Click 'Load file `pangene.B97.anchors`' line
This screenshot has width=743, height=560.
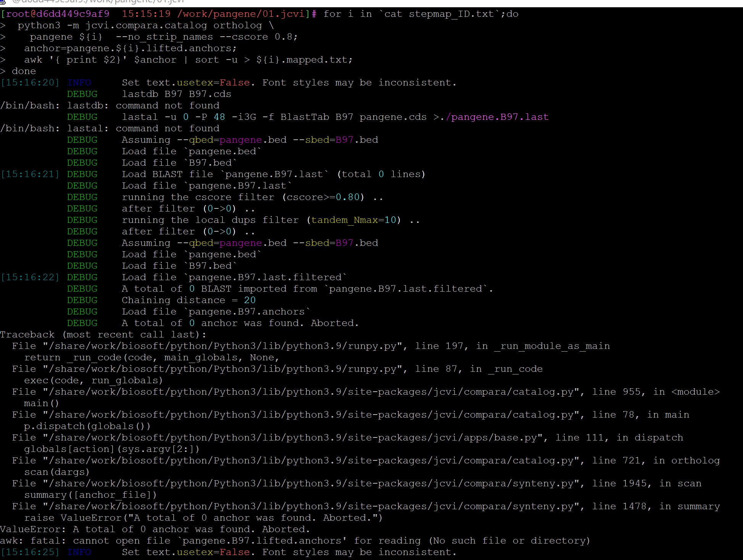click(216, 312)
